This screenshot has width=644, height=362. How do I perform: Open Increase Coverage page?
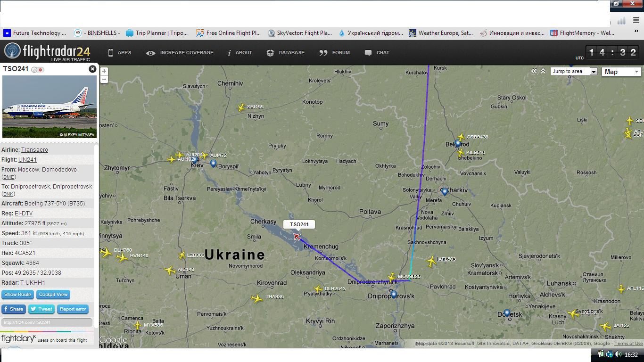180,53
